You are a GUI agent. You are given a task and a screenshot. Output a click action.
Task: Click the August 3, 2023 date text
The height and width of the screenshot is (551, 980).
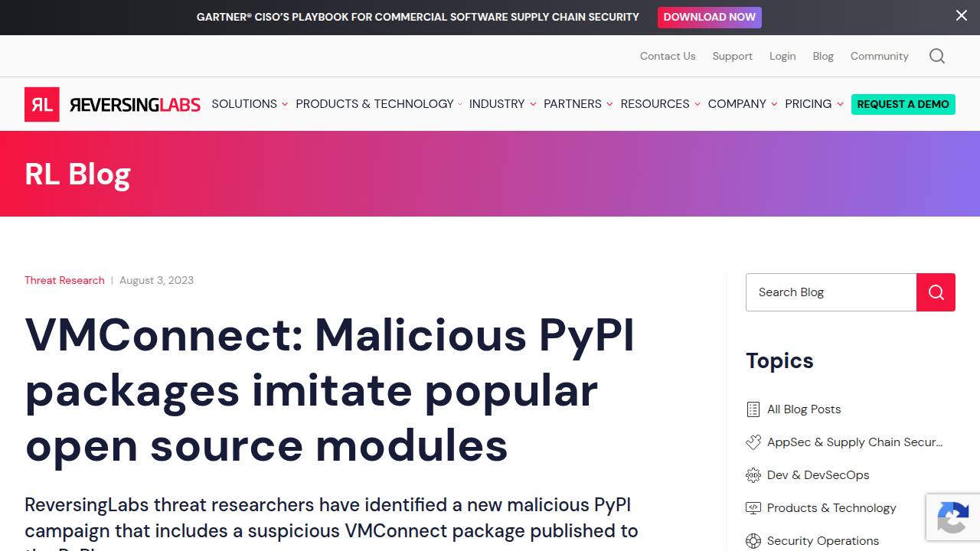tap(156, 280)
